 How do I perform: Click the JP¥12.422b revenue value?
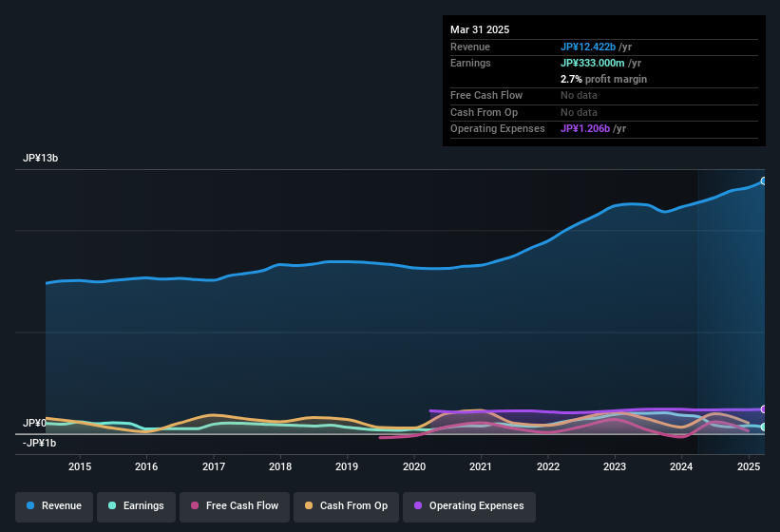coord(588,47)
